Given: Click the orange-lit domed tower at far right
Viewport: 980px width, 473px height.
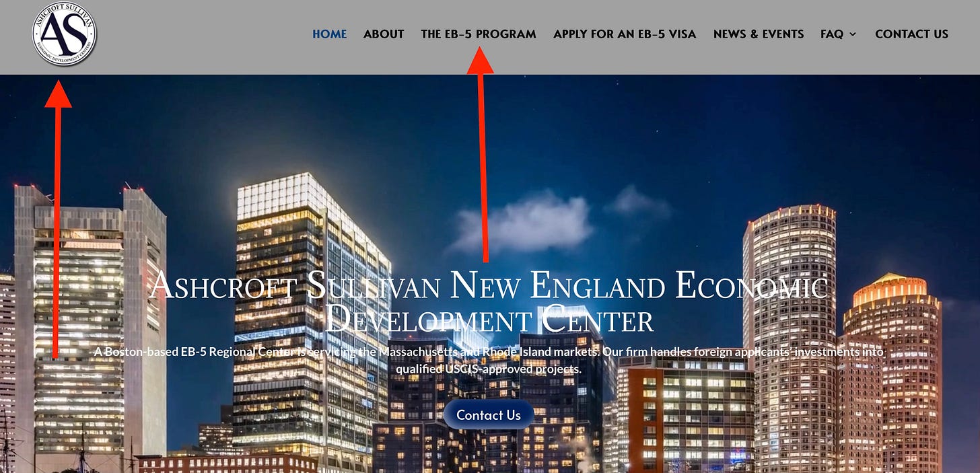Looking at the screenshot, I should tap(892, 370).
